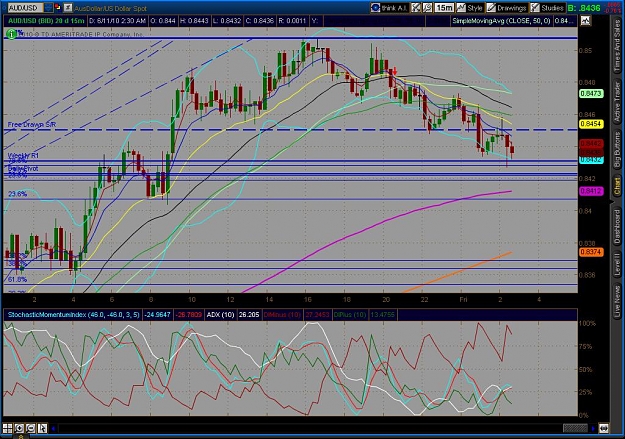Open the Active Trader side tab
This screenshot has height=439, width=625.
tap(617, 102)
